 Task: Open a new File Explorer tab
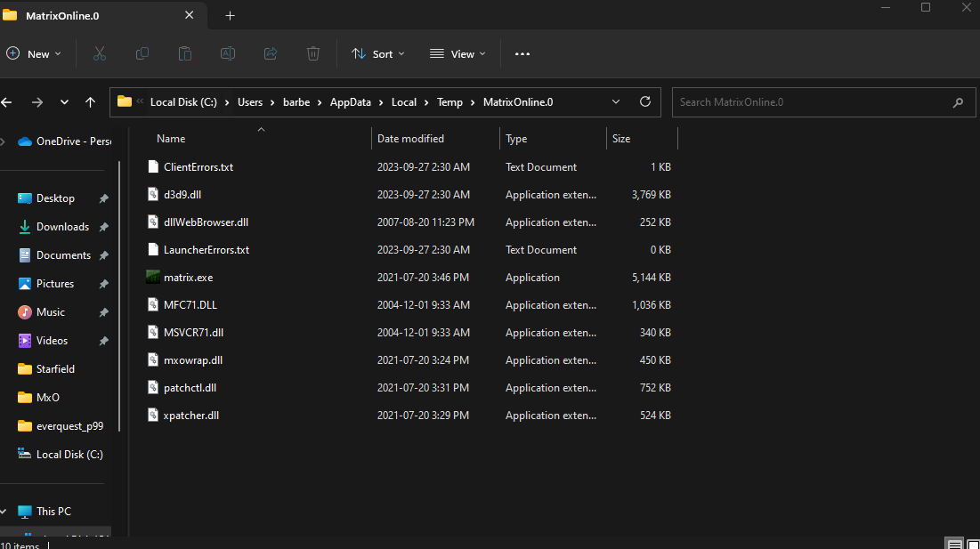click(230, 16)
